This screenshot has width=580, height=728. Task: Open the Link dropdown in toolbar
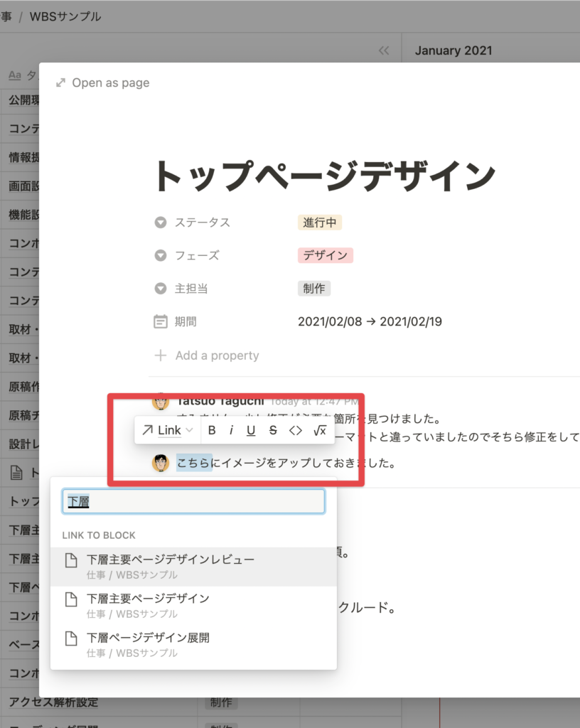click(x=168, y=430)
